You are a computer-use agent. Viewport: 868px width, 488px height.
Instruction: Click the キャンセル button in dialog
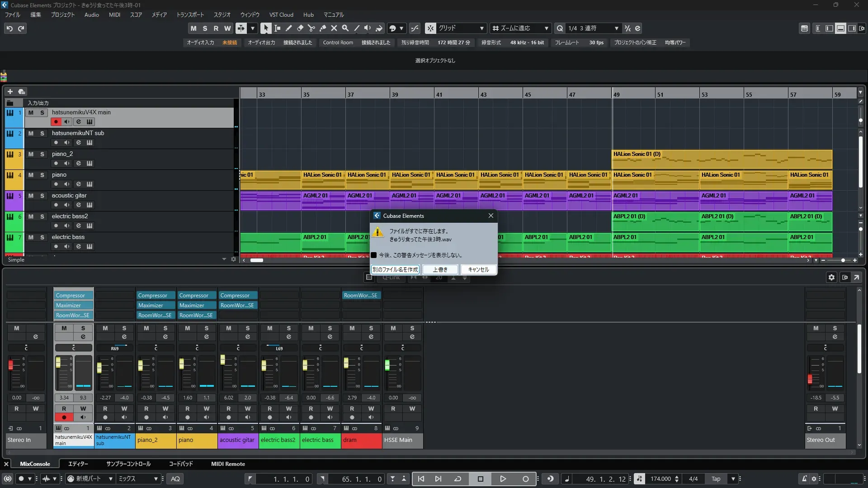(478, 269)
